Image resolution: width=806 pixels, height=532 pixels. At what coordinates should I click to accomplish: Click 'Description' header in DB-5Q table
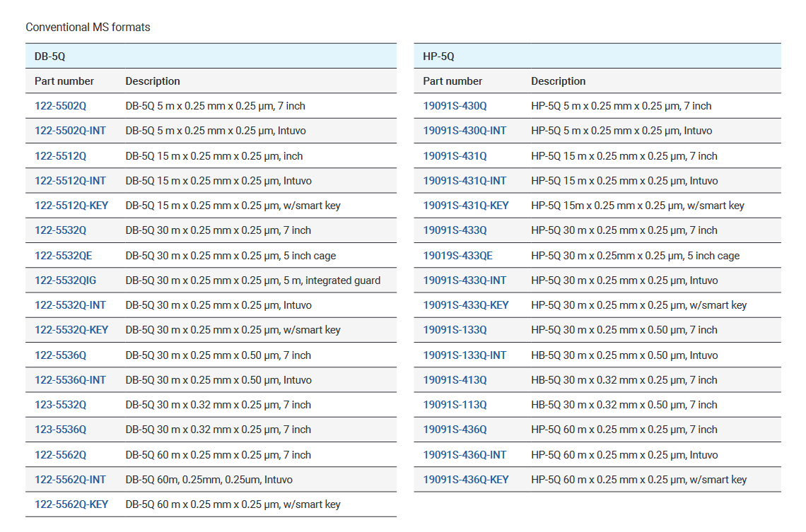(x=153, y=81)
